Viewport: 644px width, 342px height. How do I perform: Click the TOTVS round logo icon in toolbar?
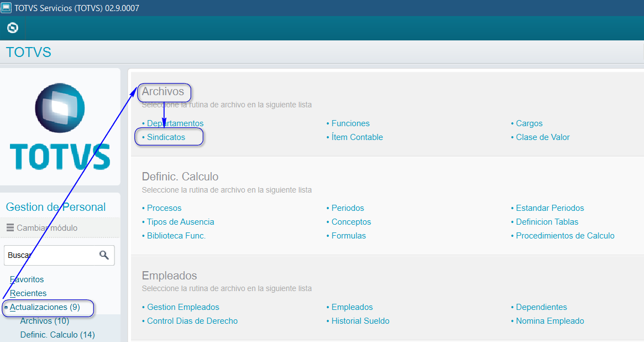13,28
